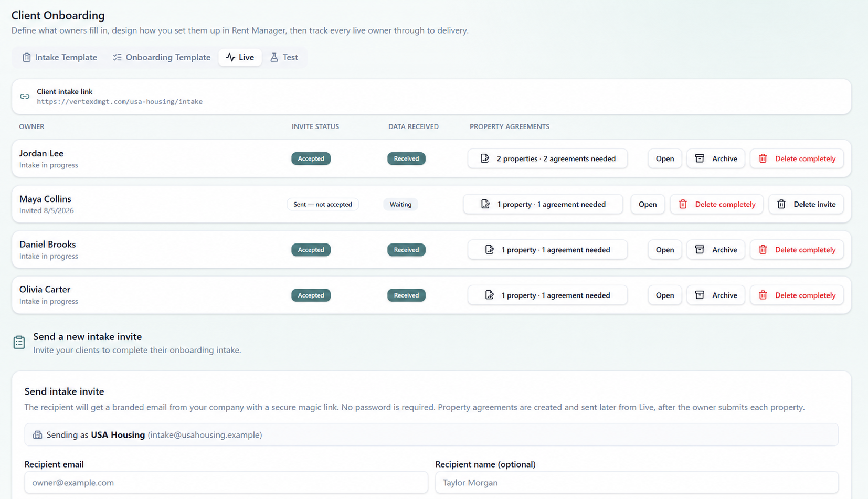
Task: Click archive box icon in Daniel Brooks' row
Action: pyautogui.click(x=700, y=250)
